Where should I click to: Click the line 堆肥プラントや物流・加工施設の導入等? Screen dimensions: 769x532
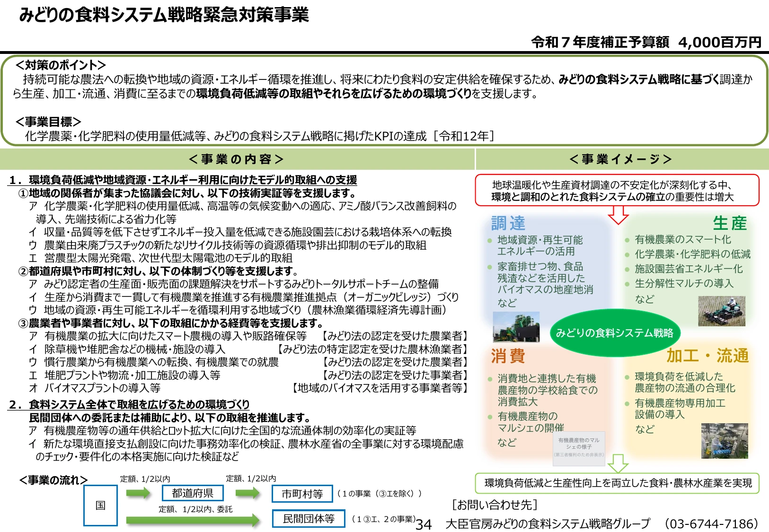tap(124, 375)
